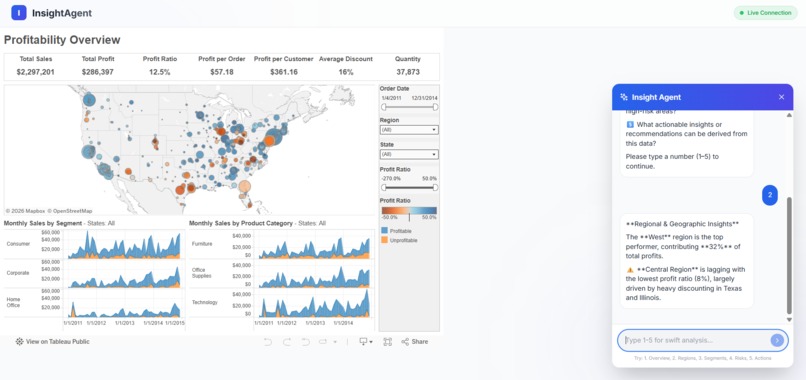This screenshot has height=380, width=806.
Task: Click the Tableau Revert toolbar icon
Action: [305, 341]
